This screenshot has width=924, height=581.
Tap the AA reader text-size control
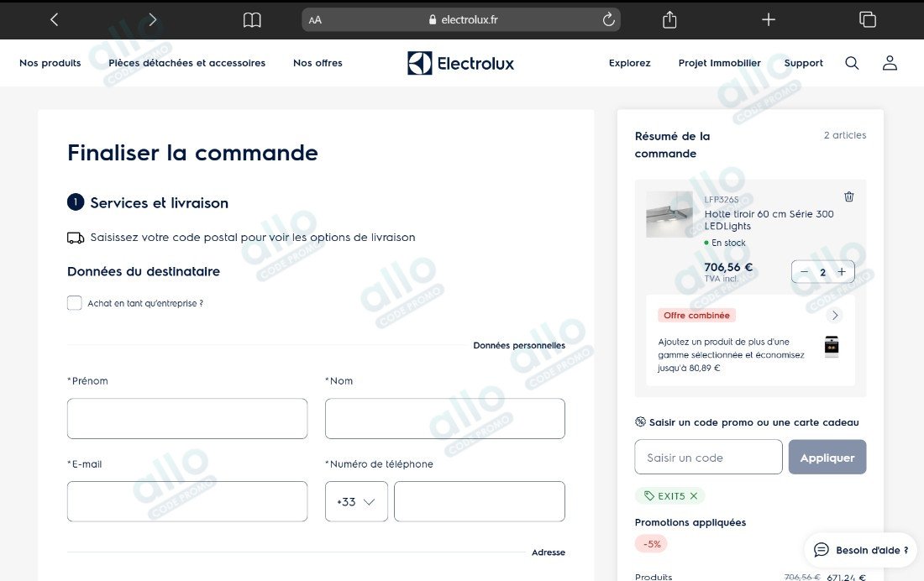click(315, 20)
